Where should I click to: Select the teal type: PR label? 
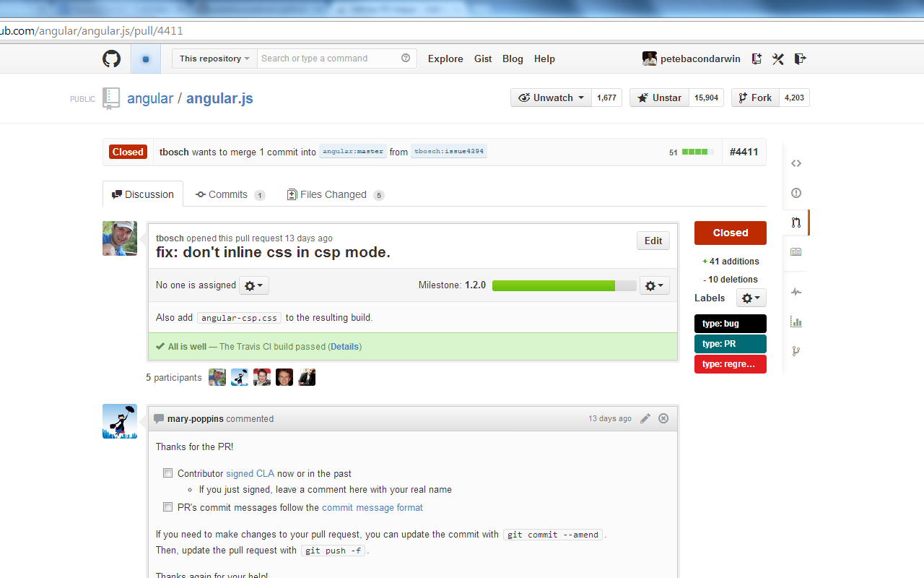(x=731, y=344)
